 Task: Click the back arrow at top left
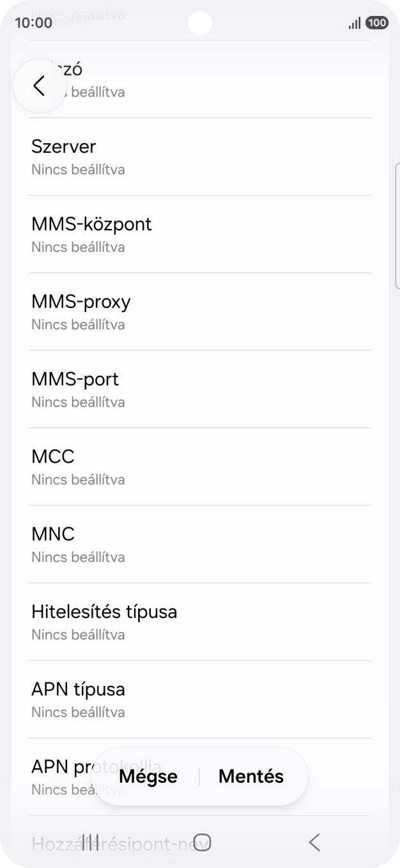point(39,85)
